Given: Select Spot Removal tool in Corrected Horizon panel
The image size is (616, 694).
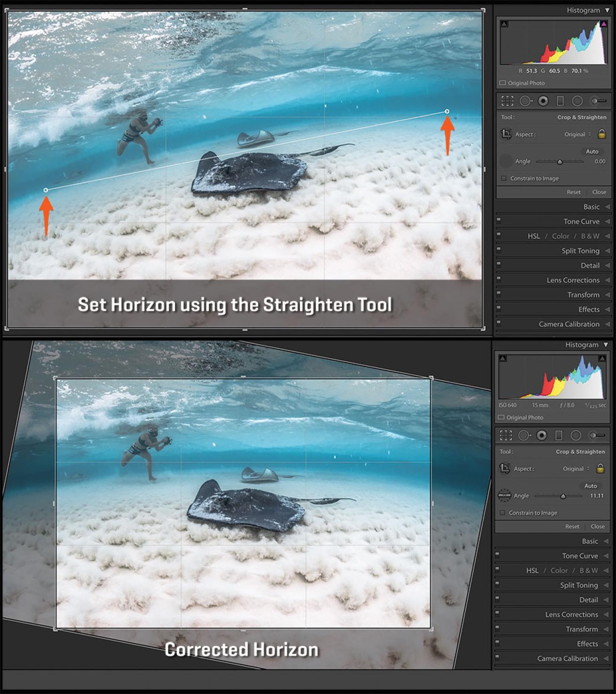Looking at the screenshot, I should [523, 435].
